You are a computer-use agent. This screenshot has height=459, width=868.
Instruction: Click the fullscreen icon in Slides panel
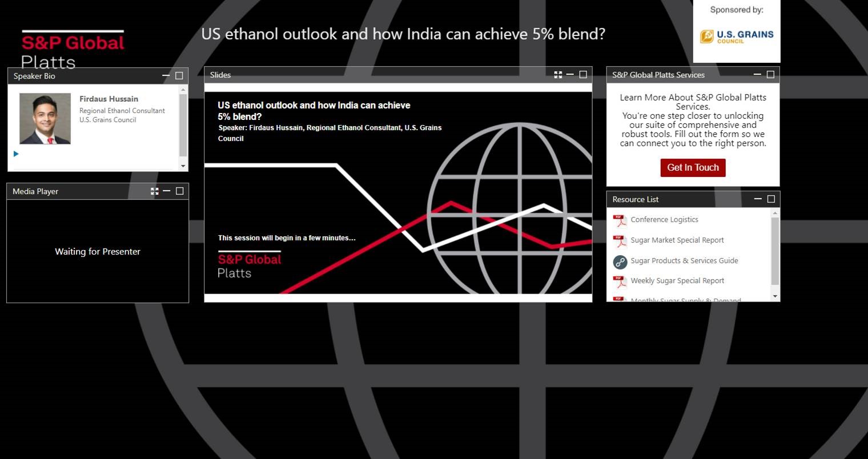click(x=558, y=75)
